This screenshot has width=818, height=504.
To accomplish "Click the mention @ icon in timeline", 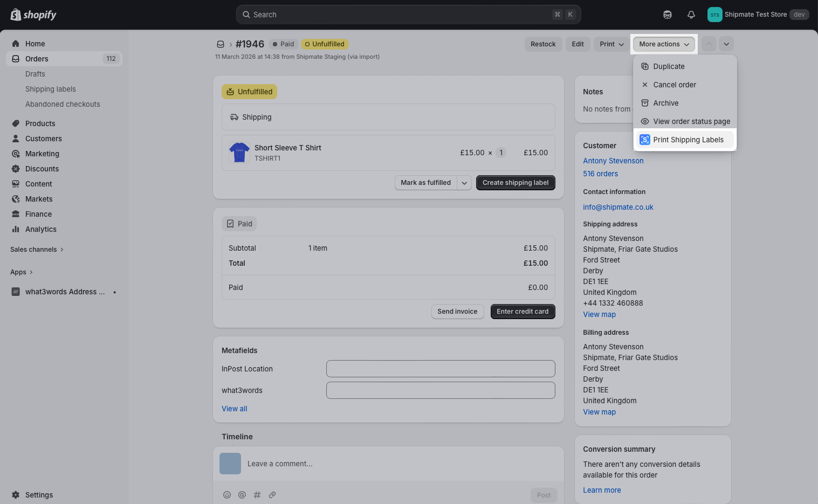I will click(242, 495).
